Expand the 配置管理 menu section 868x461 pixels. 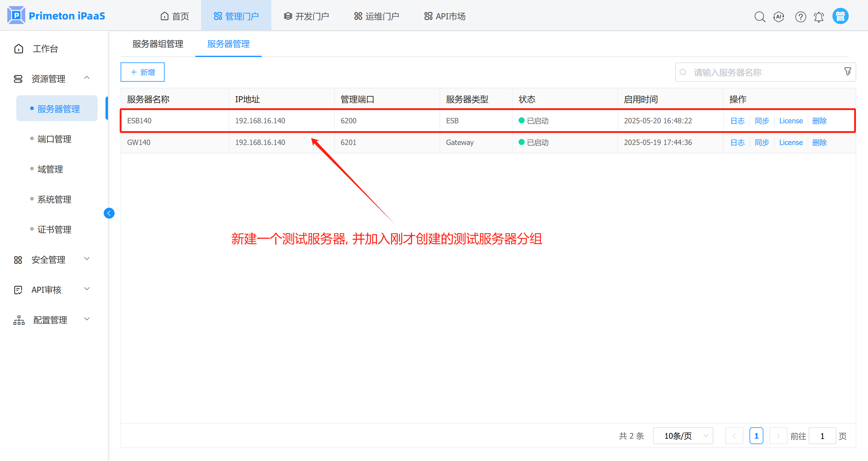coord(87,319)
